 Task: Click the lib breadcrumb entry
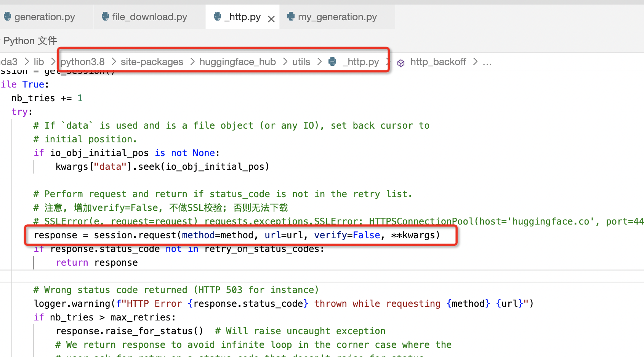[39, 62]
